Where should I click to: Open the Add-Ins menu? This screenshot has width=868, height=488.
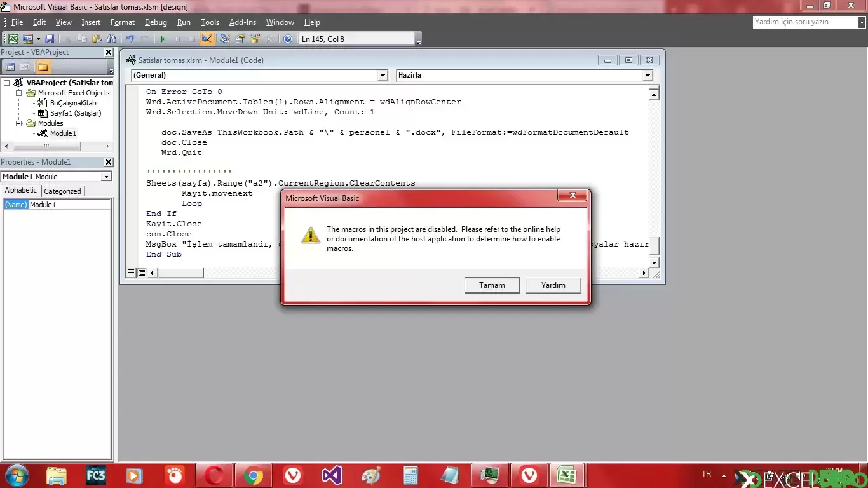(x=243, y=22)
